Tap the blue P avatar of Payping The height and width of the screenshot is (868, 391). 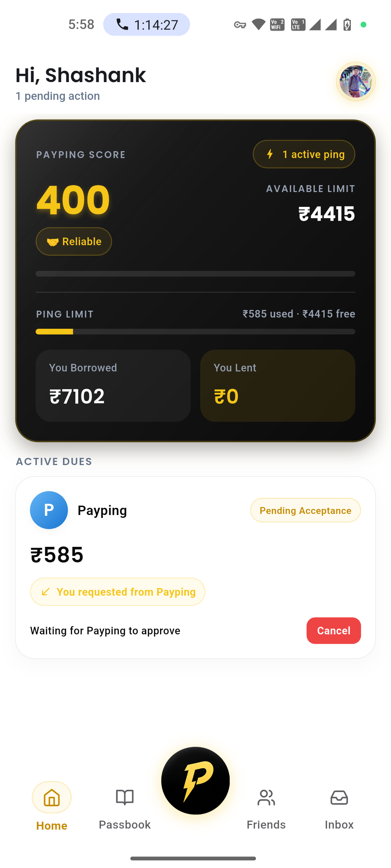(x=49, y=510)
